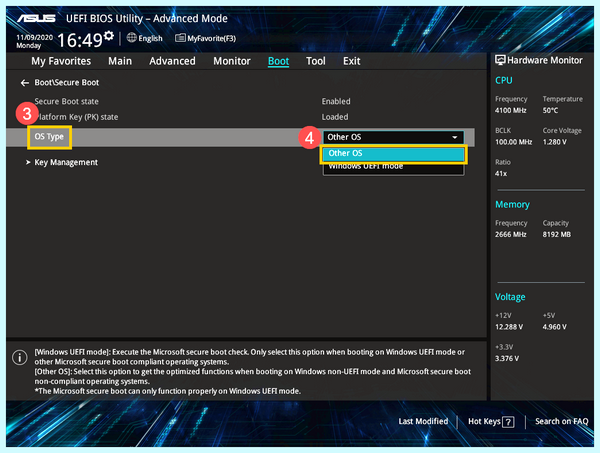Select Windows UEFI mode option

[x=394, y=167]
